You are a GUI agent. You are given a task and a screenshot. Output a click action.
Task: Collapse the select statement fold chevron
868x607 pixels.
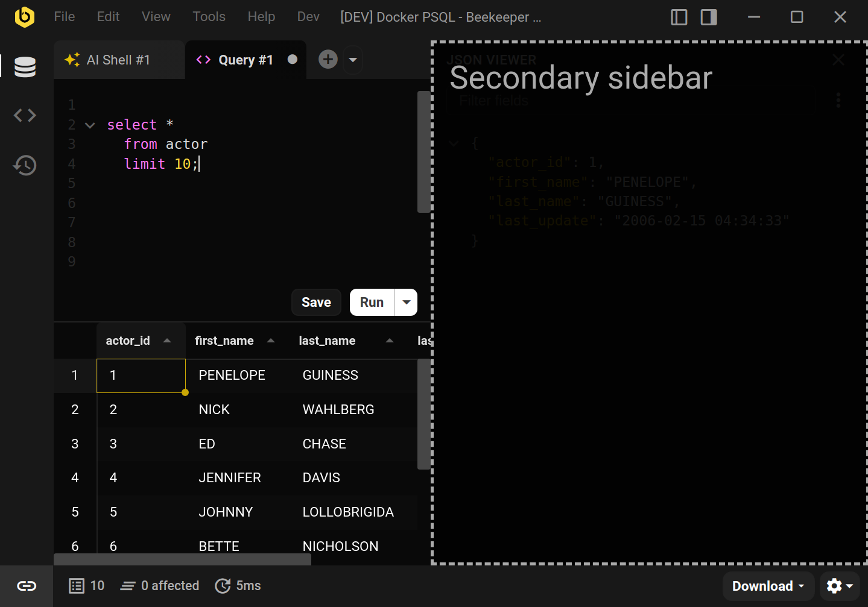[x=90, y=125]
